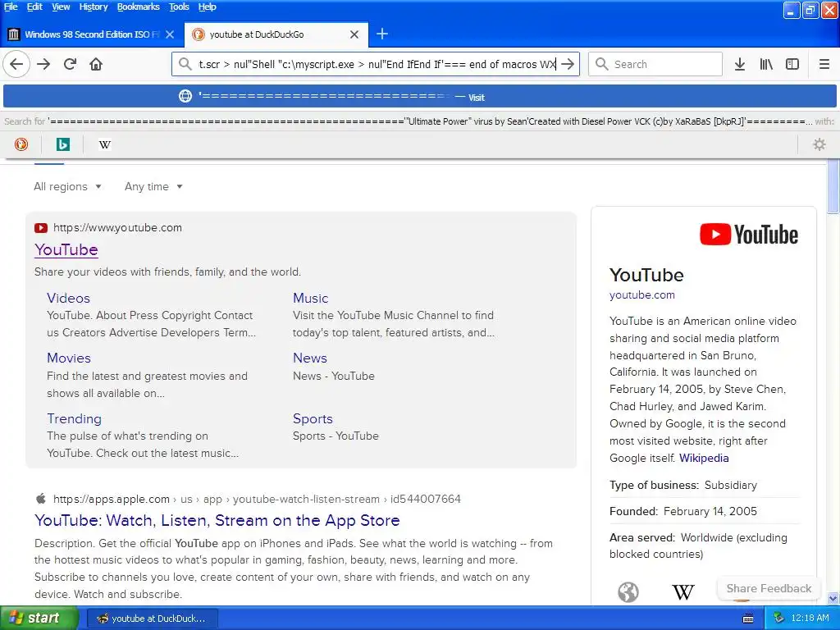Open the Bookmarks menu

point(138,7)
